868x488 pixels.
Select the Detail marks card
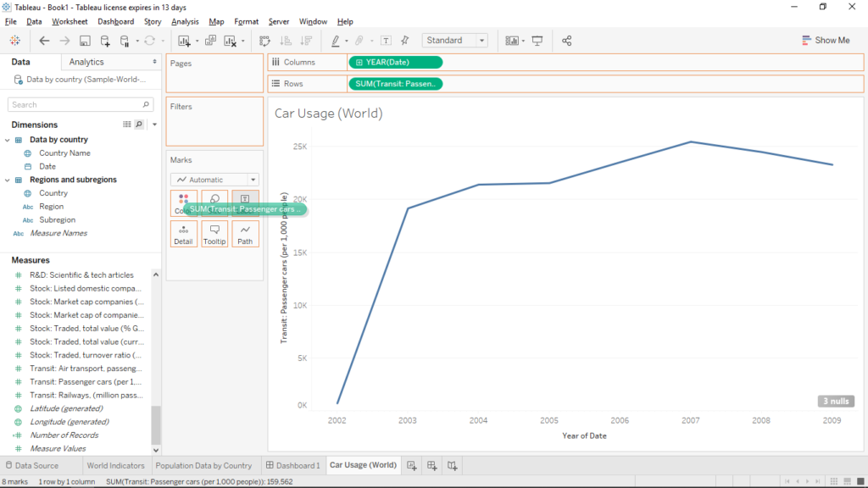coord(184,234)
